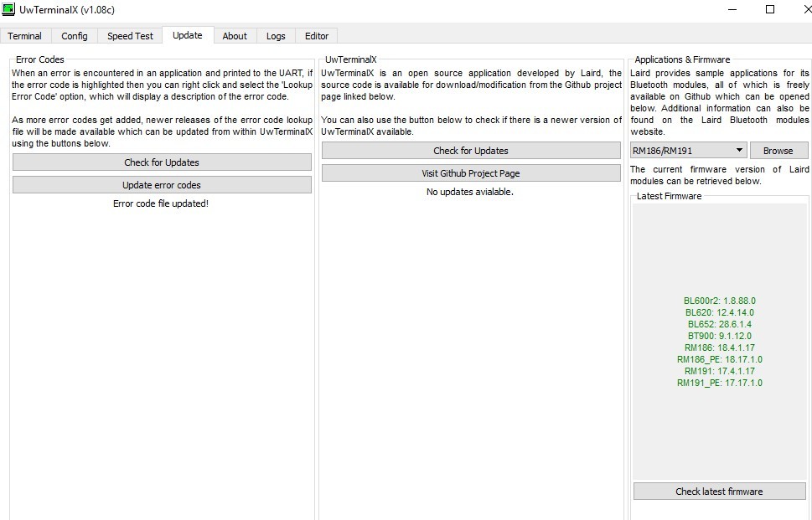This screenshot has height=520, width=812.
Task: Click the RM191_PE: 17.17.1.0 firmware line
Action: (x=719, y=383)
